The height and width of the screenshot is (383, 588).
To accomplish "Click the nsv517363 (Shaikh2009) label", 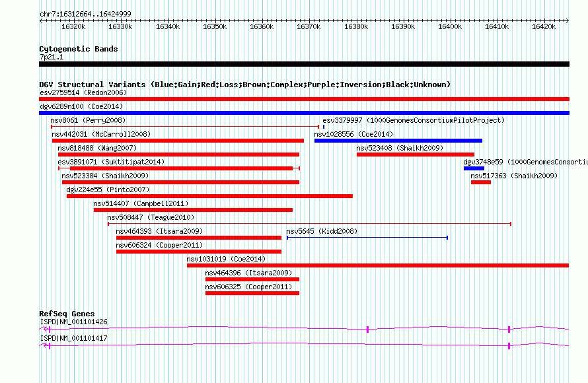I will pyautogui.click(x=514, y=176).
